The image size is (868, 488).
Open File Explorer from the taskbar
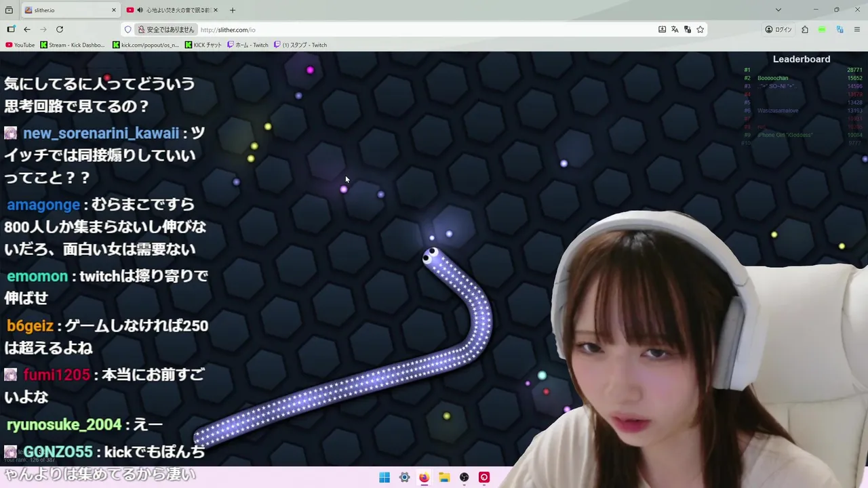[x=444, y=477]
